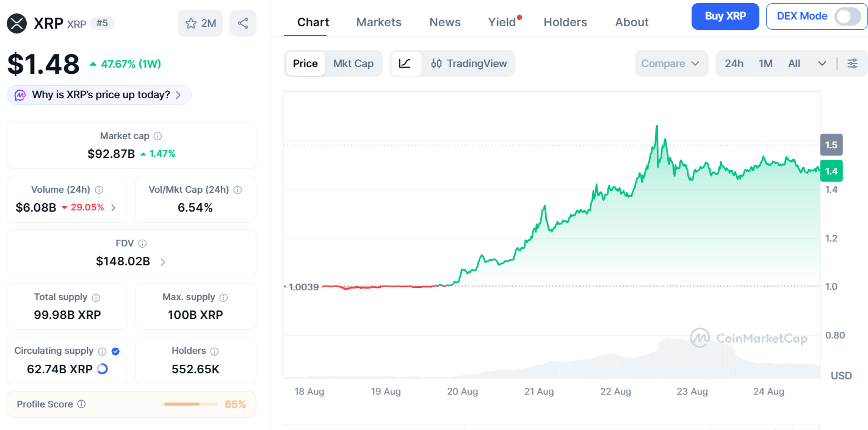Click circulating supply verified badge icon
The height and width of the screenshot is (430, 868).
tap(115, 351)
